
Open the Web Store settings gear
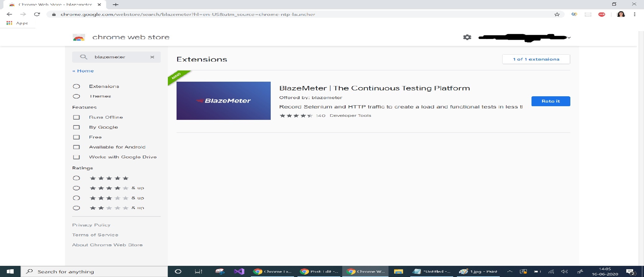pyautogui.click(x=467, y=37)
